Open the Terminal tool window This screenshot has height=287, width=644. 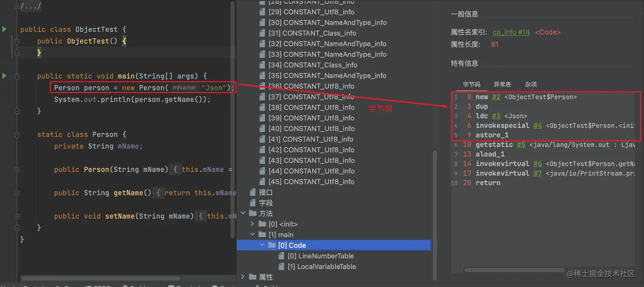coord(185,286)
